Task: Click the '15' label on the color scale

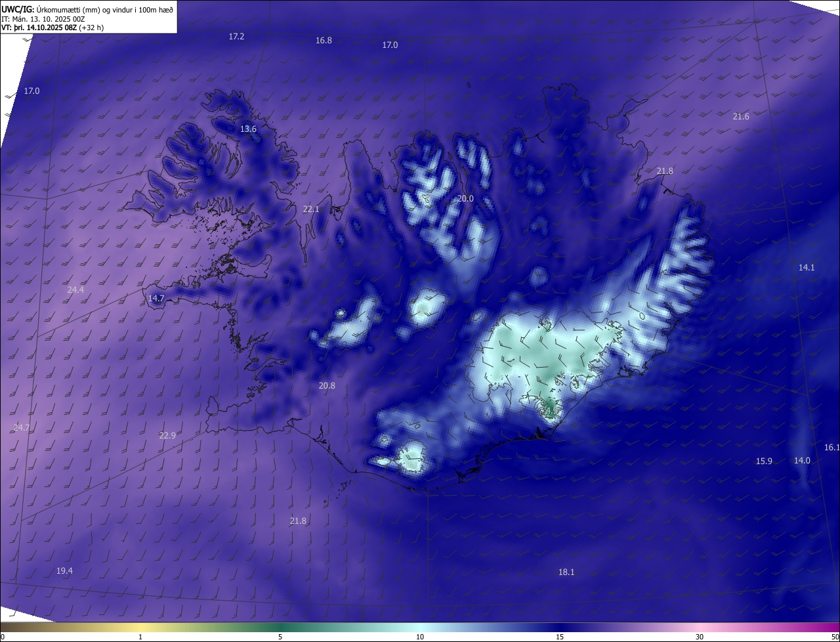Action: point(560,637)
